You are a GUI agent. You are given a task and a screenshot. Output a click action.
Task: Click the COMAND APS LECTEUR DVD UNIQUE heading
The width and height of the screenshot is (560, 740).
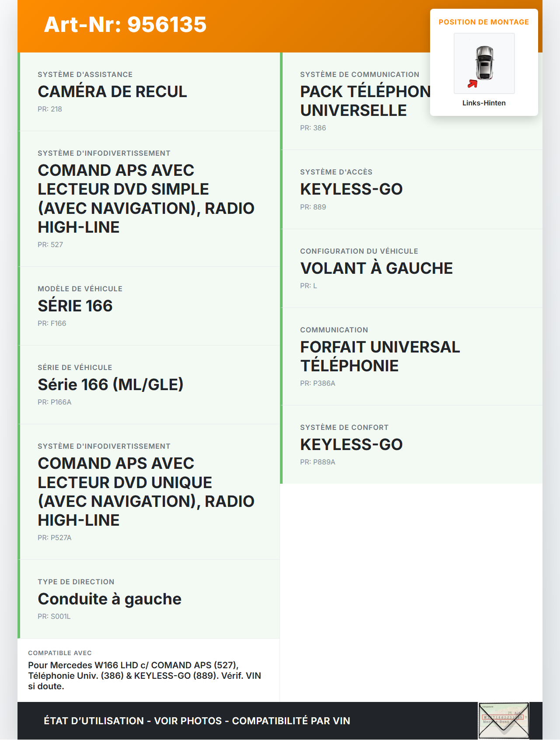pyautogui.click(x=146, y=492)
